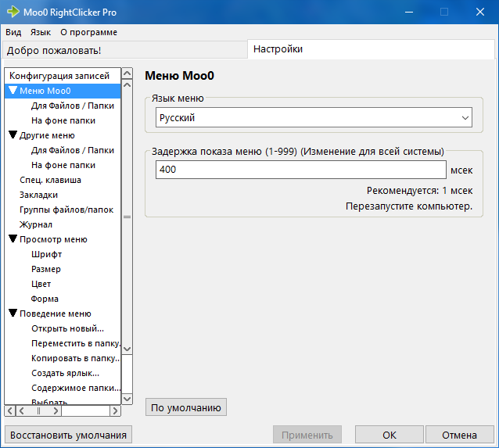Collapse the Поведение меню section

[x=13, y=314]
